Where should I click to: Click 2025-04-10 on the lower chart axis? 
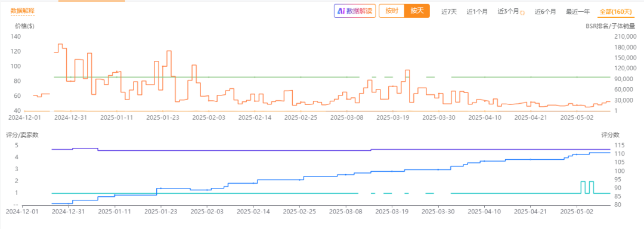[484, 211]
